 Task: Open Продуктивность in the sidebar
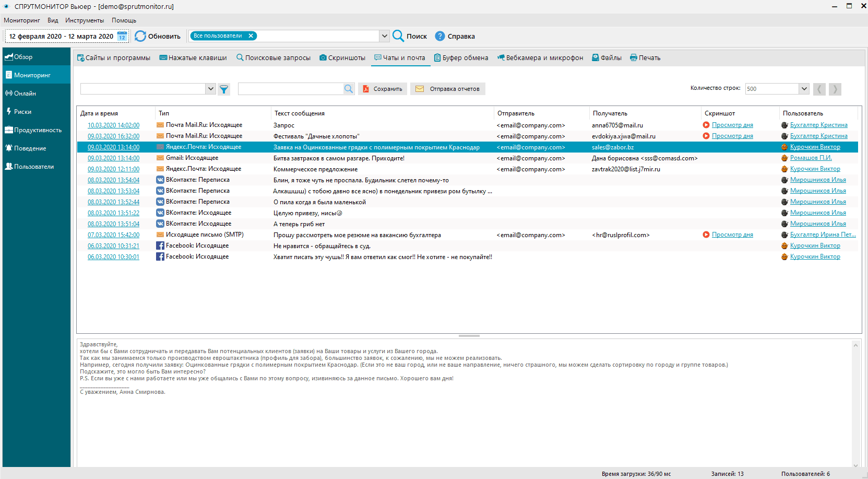pyautogui.click(x=37, y=130)
